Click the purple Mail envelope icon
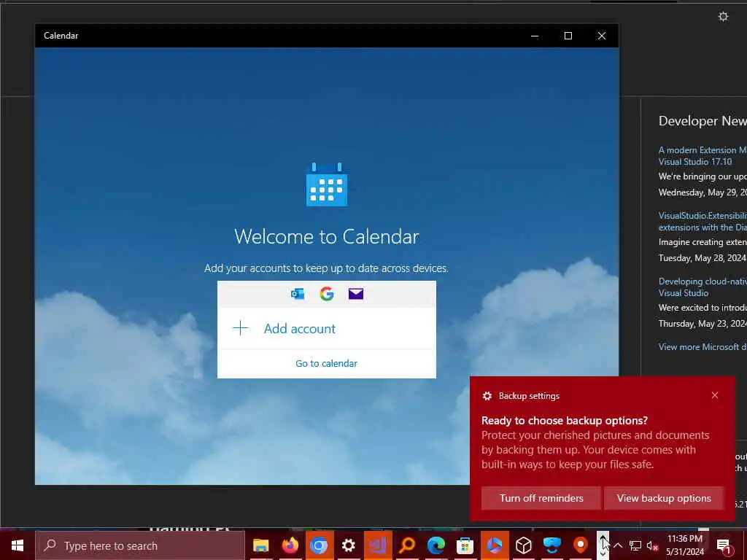747x560 pixels. click(x=356, y=294)
